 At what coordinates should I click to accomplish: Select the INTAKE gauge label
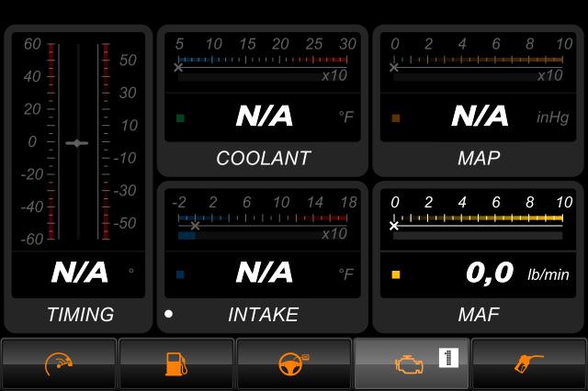(x=264, y=314)
